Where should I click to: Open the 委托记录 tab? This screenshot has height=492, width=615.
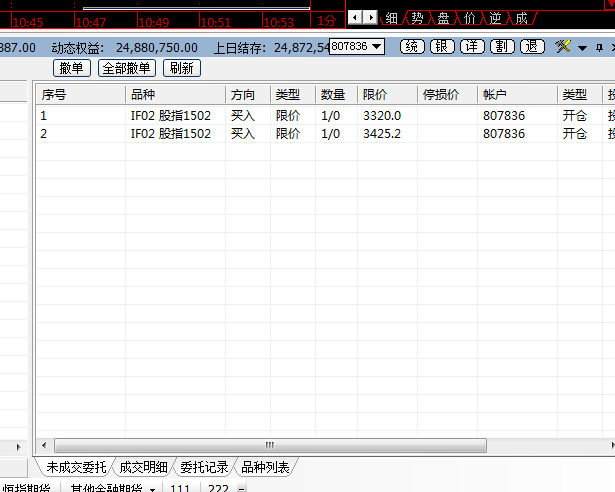tap(205, 467)
